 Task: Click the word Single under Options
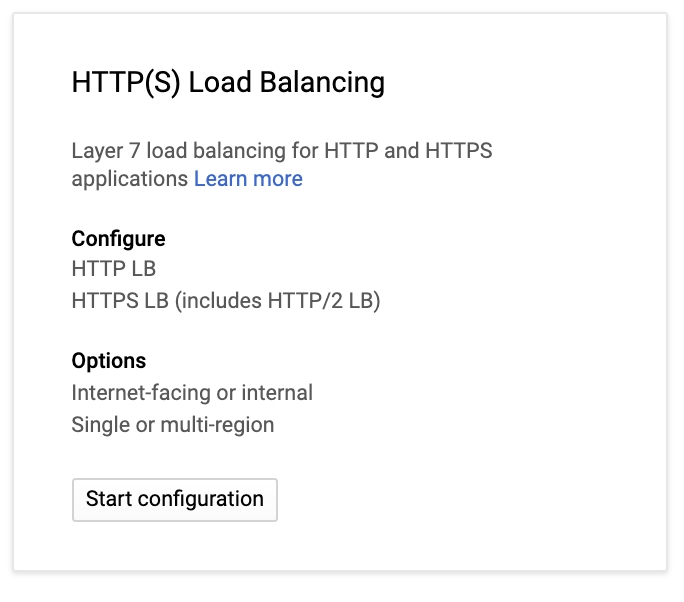[98, 425]
